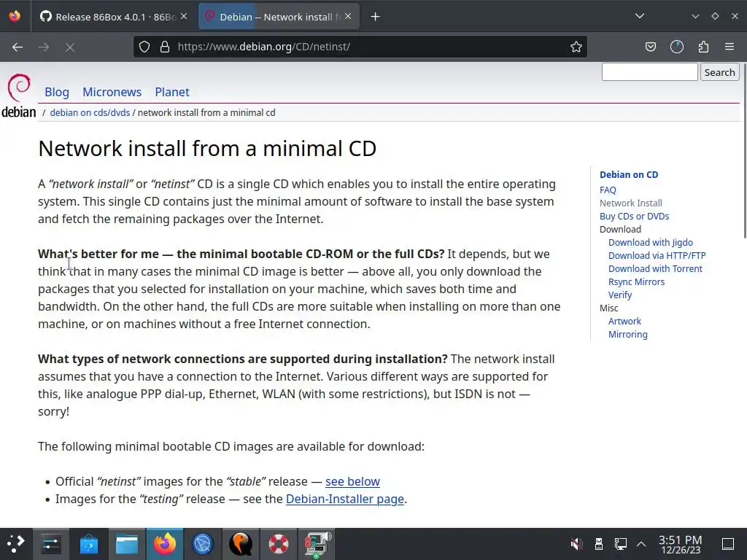Open the Debian-Installer page link

coord(345,499)
